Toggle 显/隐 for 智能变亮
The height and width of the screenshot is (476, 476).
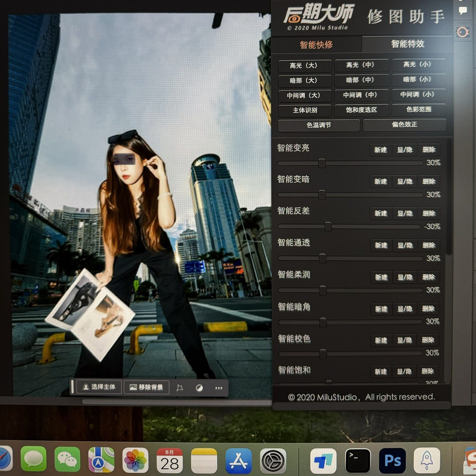405,150
